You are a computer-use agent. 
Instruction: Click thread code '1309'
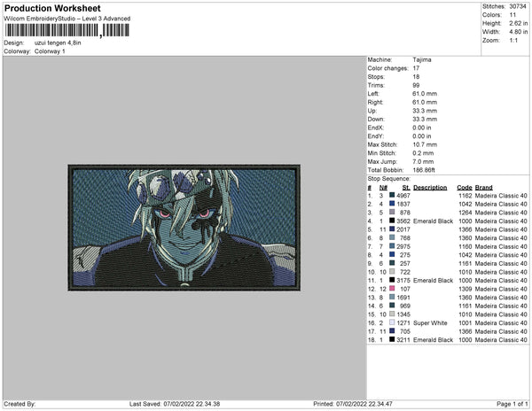click(x=465, y=289)
